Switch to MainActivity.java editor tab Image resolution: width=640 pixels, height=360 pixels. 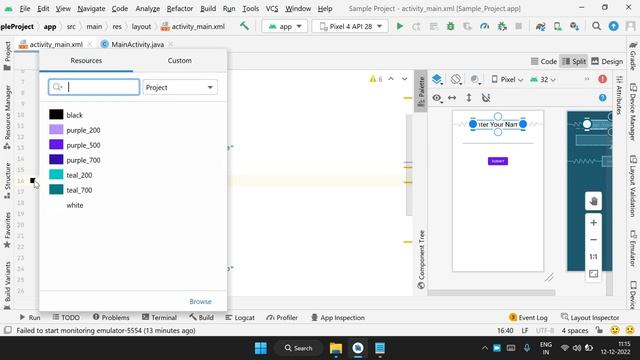coord(137,44)
